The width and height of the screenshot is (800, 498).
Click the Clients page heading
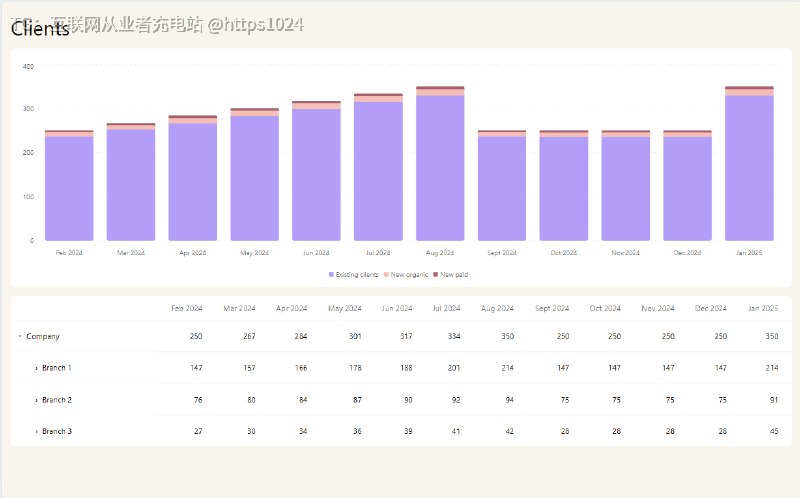(40, 29)
